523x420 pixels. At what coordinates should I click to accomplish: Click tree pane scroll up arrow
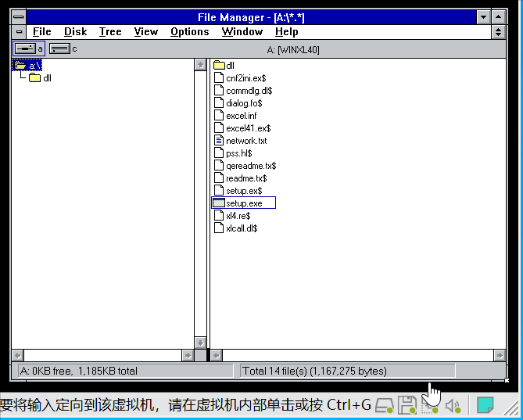click(200, 65)
